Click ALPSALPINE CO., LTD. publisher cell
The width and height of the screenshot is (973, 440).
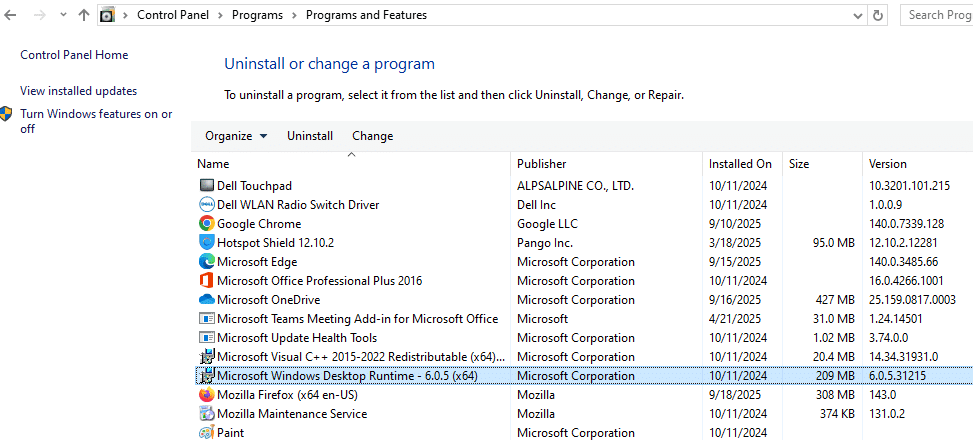(x=575, y=186)
